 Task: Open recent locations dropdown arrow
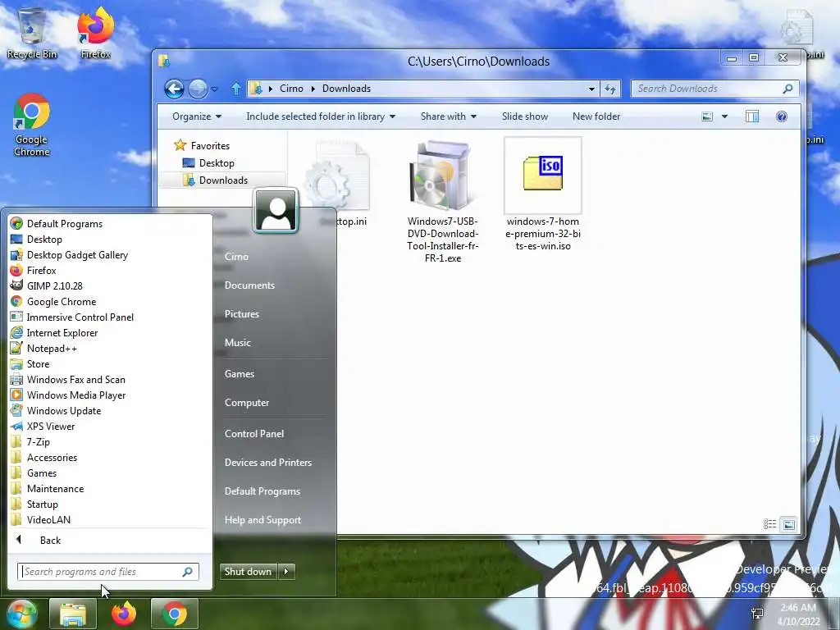pyautogui.click(x=214, y=89)
